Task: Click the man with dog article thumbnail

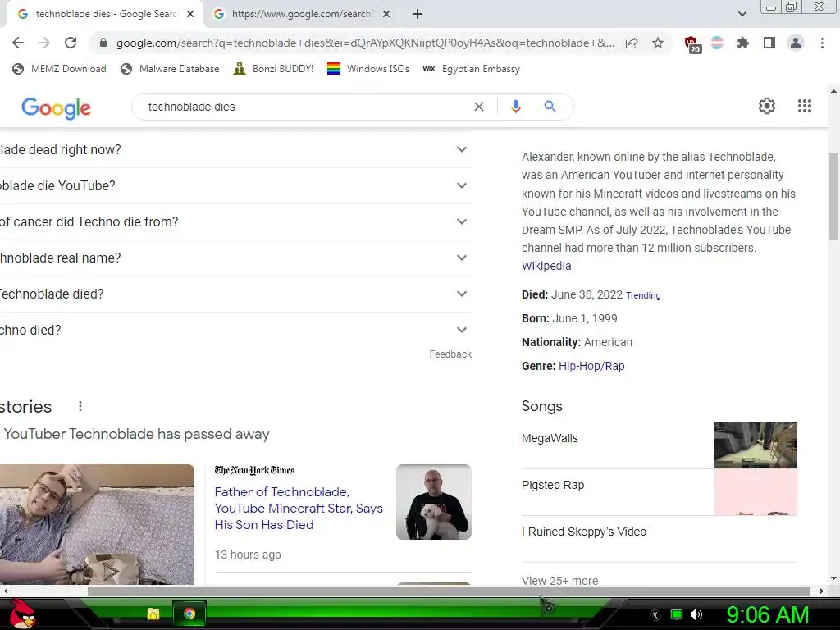Action: tap(434, 502)
